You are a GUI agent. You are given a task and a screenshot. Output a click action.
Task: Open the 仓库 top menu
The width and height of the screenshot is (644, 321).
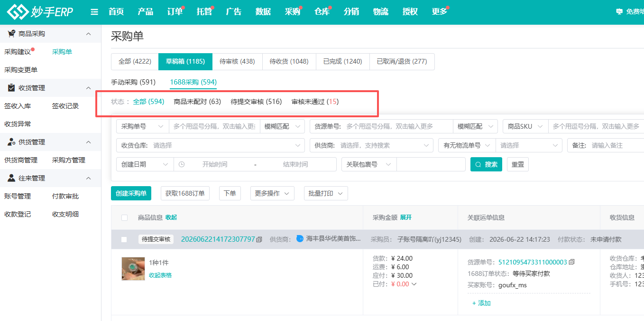pyautogui.click(x=322, y=12)
